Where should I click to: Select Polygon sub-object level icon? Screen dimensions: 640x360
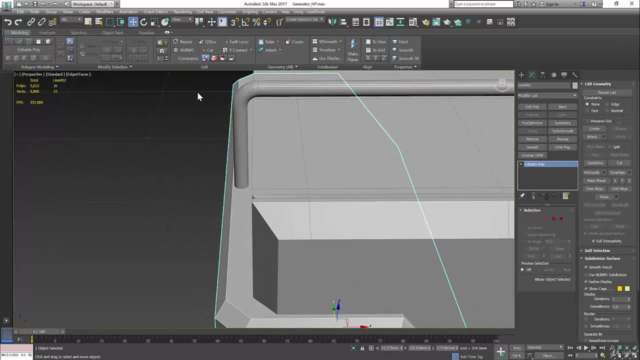(553, 219)
